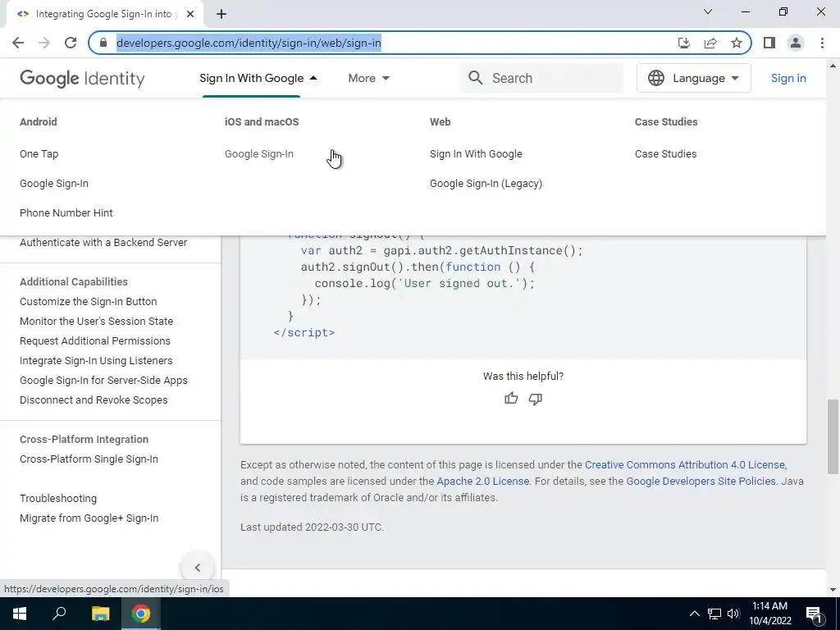This screenshot has width=840, height=630.
Task: Select Sign In With Google under Web
Action: click(476, 153)
